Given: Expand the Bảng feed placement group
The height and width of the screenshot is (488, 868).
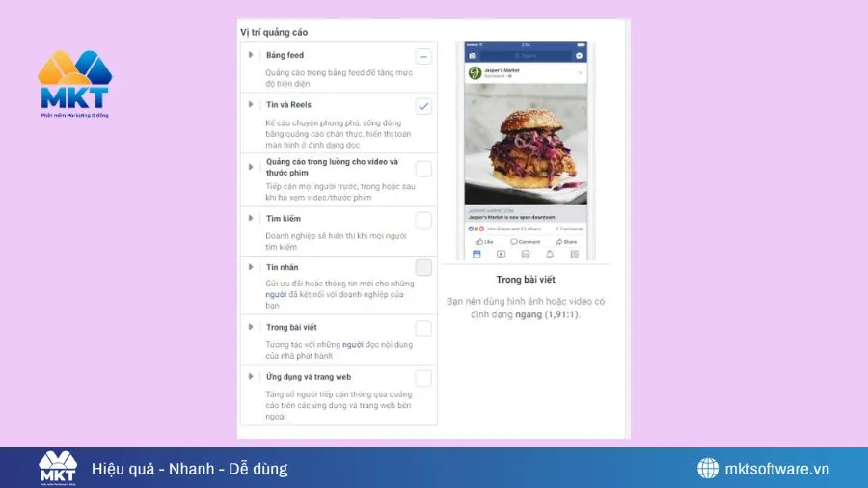Looking at the screenshot, I should click(251, 55).
